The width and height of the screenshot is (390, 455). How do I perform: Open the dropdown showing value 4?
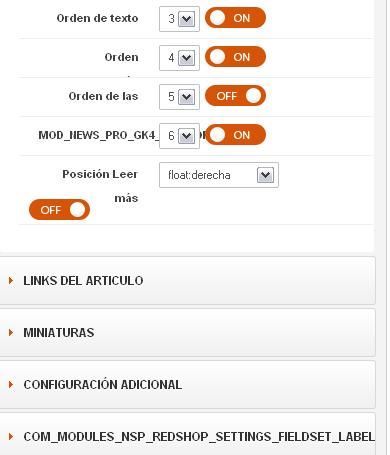[x=179, y=58]
